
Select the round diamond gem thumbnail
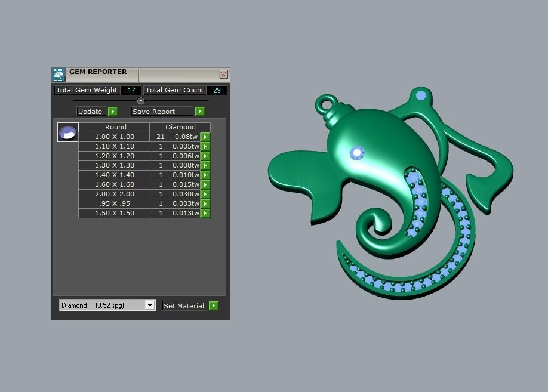(x=68, y=132)
